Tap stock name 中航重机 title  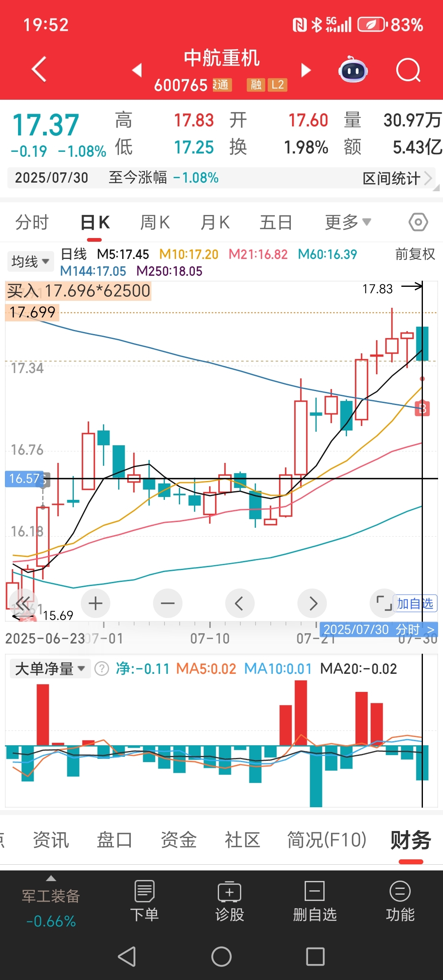221,58
